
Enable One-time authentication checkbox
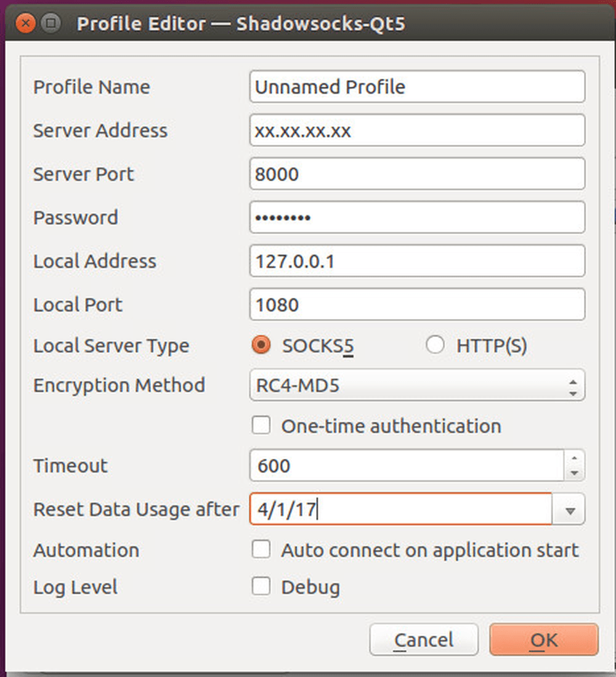point(261,426)
